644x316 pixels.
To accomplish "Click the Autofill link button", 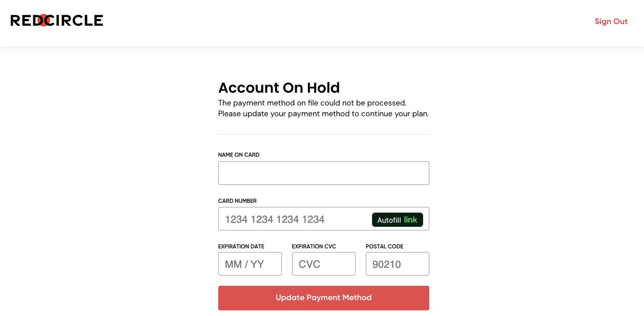I will pos(398,220).
